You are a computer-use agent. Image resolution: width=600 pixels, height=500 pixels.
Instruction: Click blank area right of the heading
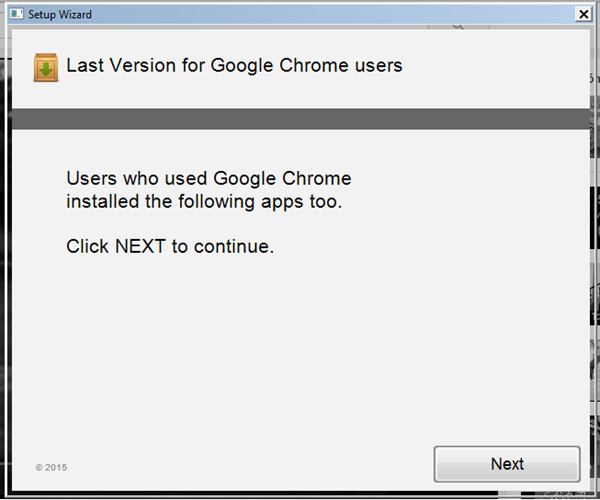pos(490,66)
